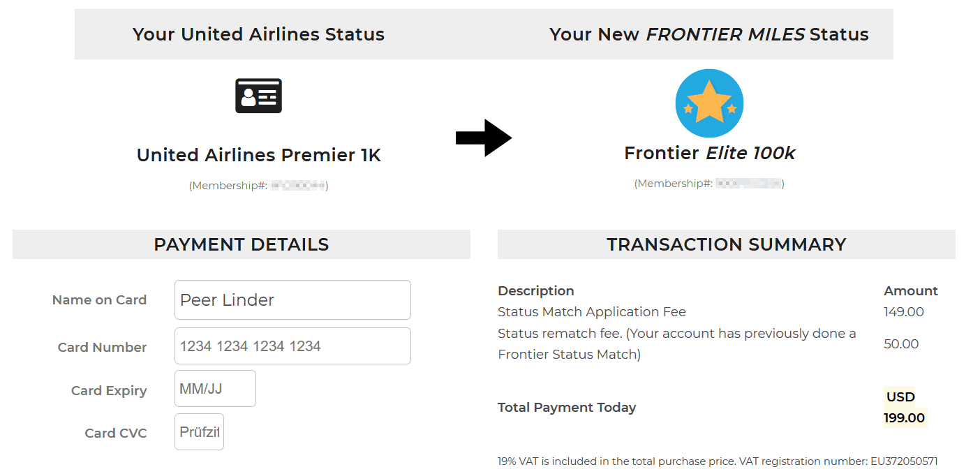
Task: Click the Payment Details header
Action: click(242, 244)
